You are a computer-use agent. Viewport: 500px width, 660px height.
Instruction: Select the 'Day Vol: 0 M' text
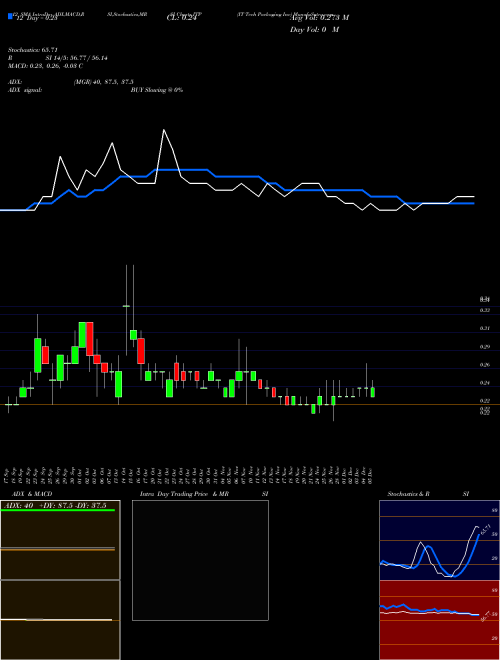pyautogui.click(x=315, y=30)
